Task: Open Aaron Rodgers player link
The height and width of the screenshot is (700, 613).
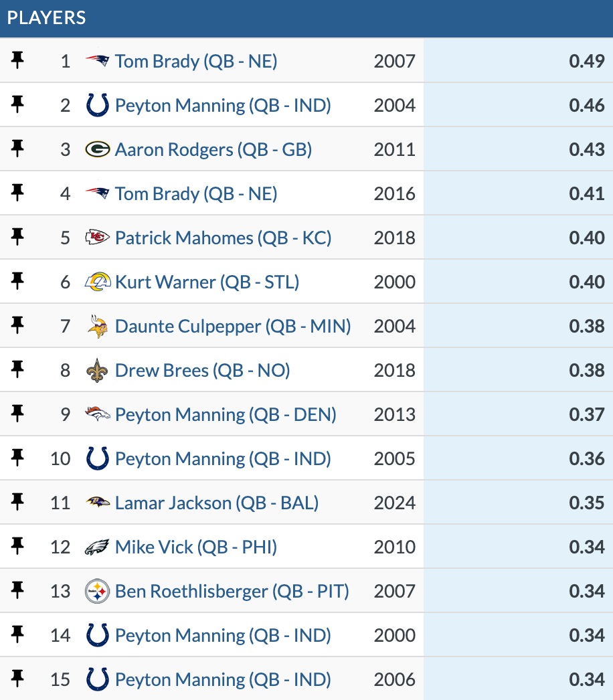Action: click(213, 149)
